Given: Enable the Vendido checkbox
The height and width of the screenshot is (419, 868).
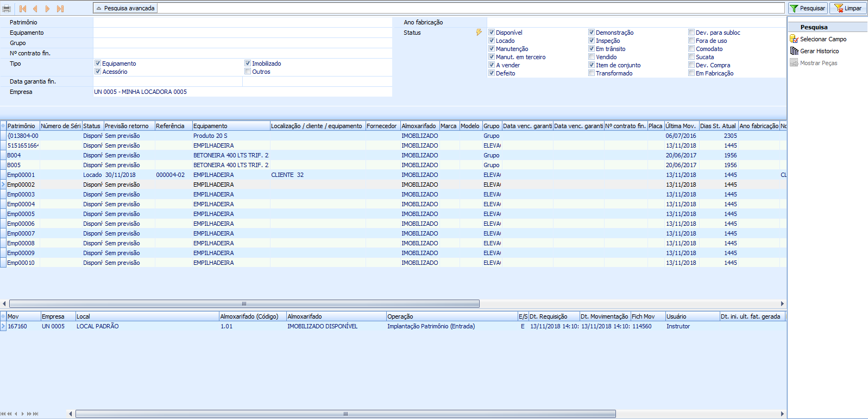Looking at the screenshot, I should tap(592, 57).
